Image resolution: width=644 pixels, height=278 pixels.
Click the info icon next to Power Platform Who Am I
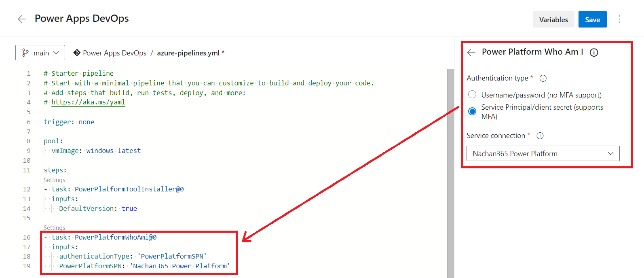pos(593,53)
